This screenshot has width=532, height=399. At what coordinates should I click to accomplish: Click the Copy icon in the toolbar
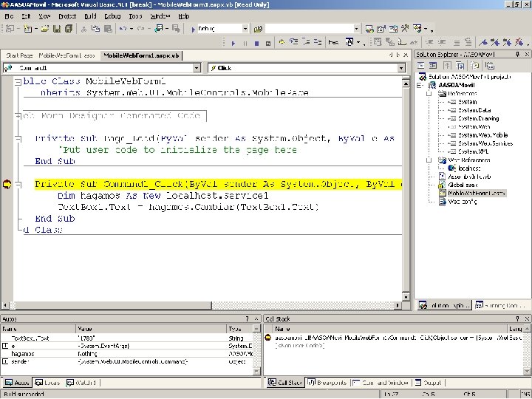[x=95, y=29]
